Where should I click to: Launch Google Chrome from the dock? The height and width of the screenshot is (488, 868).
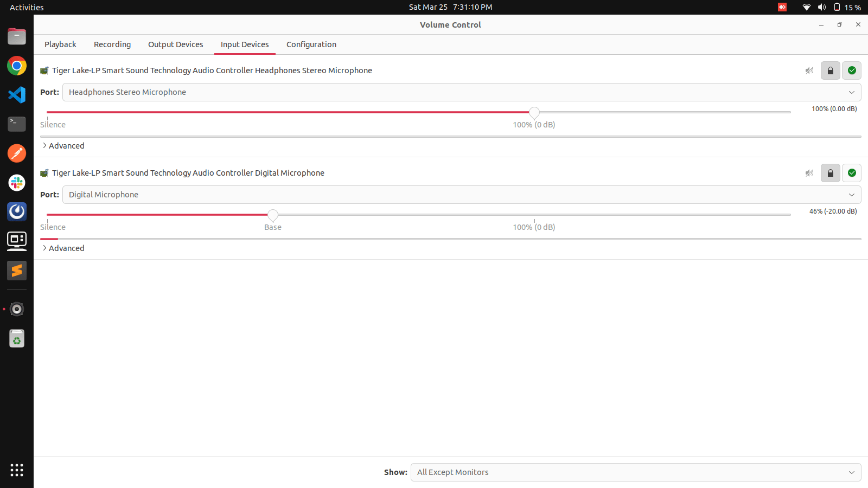[16, 66]
